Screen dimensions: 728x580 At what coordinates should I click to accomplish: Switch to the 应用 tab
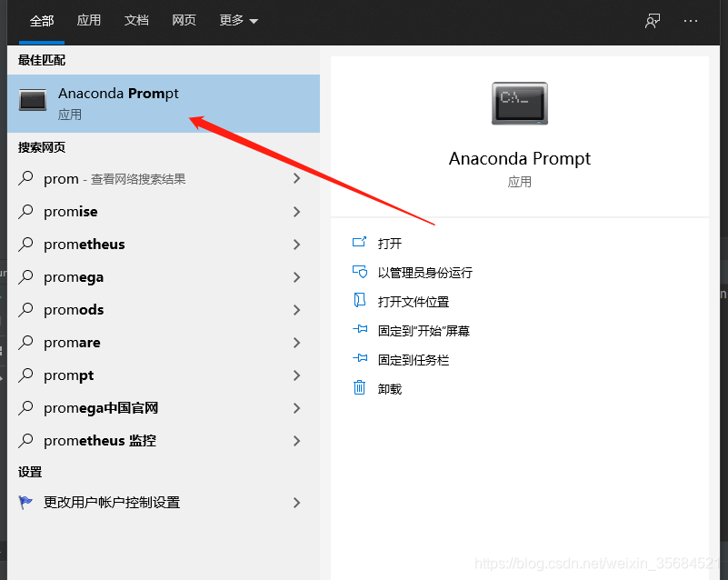tap(89, 20)
